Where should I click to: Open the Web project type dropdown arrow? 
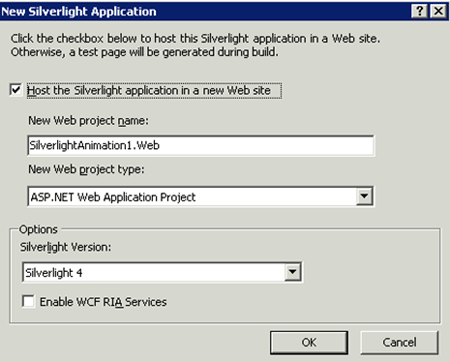coord(364,196)
